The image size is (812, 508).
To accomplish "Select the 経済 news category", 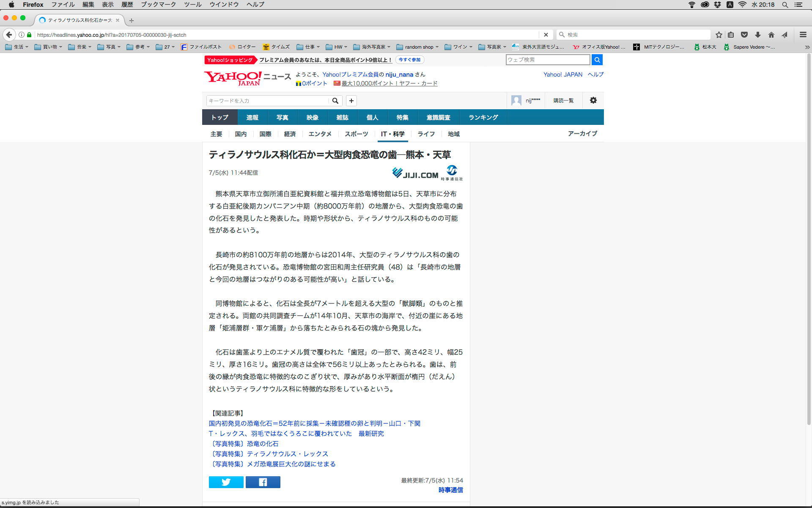I will click(290, 134).
